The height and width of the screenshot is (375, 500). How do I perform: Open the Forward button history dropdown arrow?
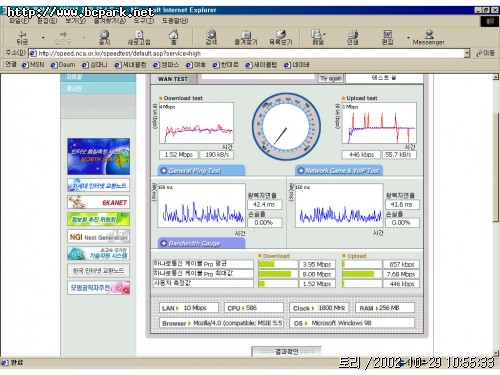click(x=84, y=38)
